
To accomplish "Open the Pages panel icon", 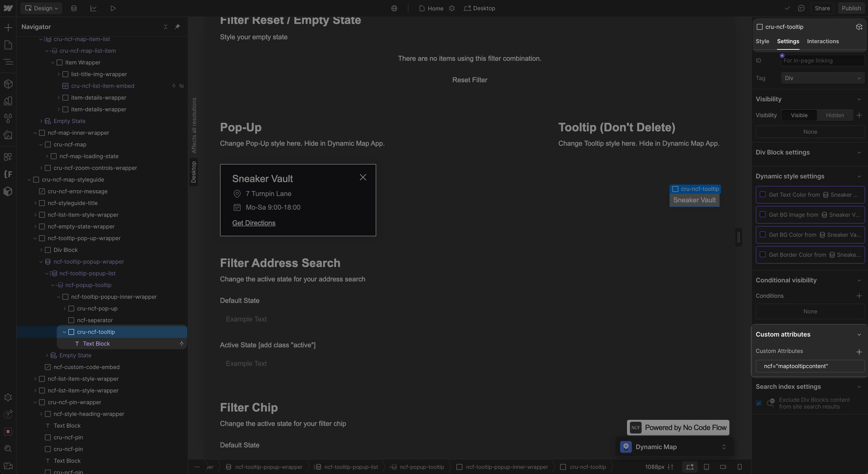I will 8,45.
